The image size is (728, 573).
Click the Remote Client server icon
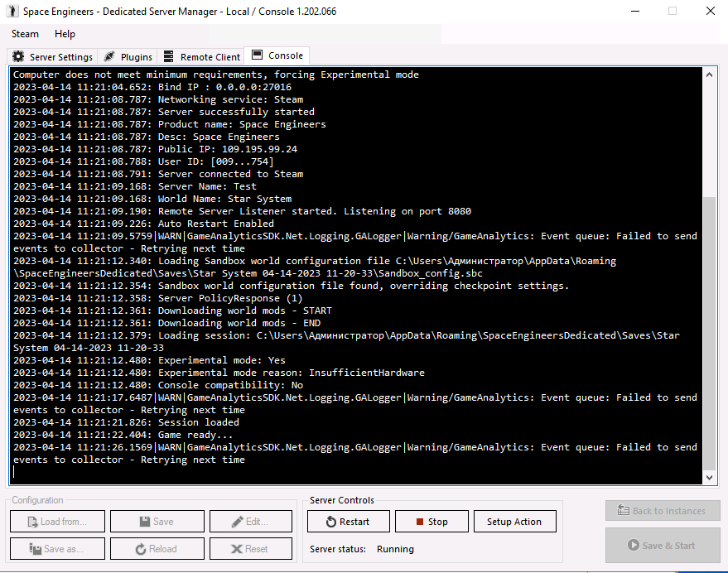point(169,57)
